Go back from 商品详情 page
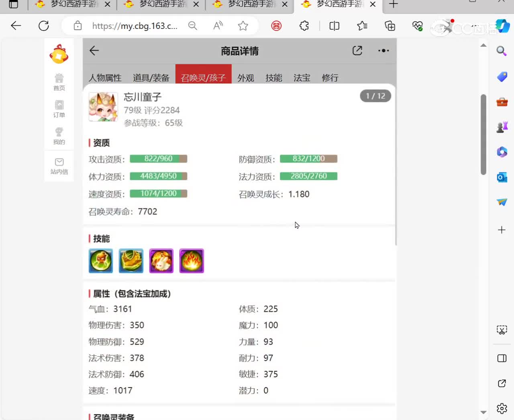 pyautogui.click(x=94, y=51)
